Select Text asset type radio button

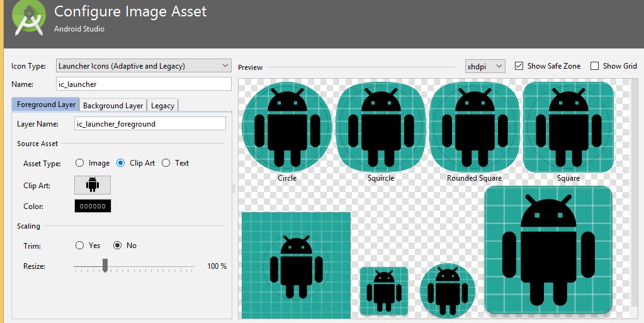pos(166,163)
